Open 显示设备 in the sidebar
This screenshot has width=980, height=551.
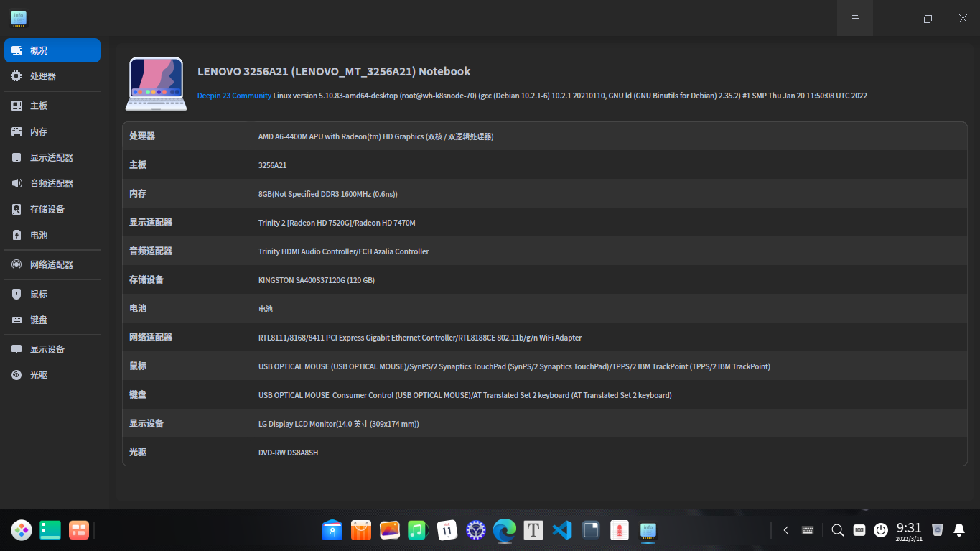pos(52,349)
